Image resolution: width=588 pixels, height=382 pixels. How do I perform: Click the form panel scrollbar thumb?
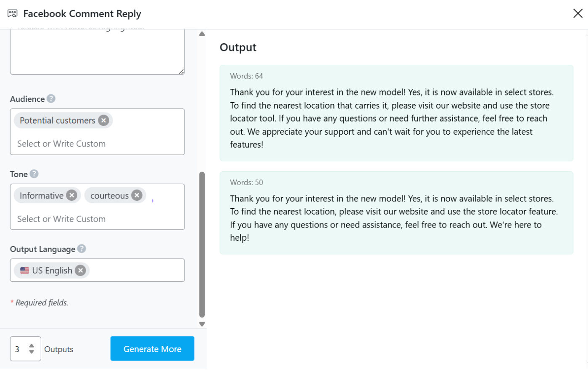[202, 244]
